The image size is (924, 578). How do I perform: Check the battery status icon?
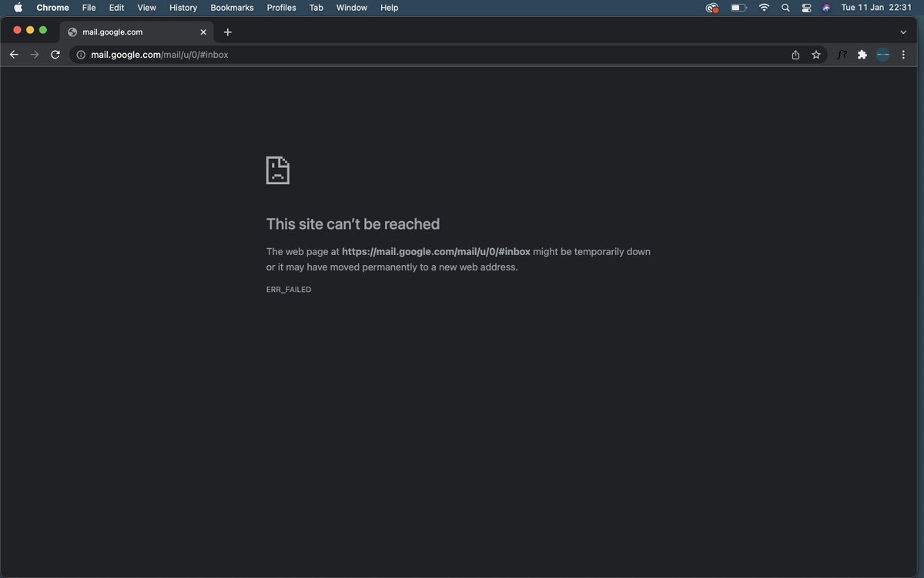(x=739, y=8)
